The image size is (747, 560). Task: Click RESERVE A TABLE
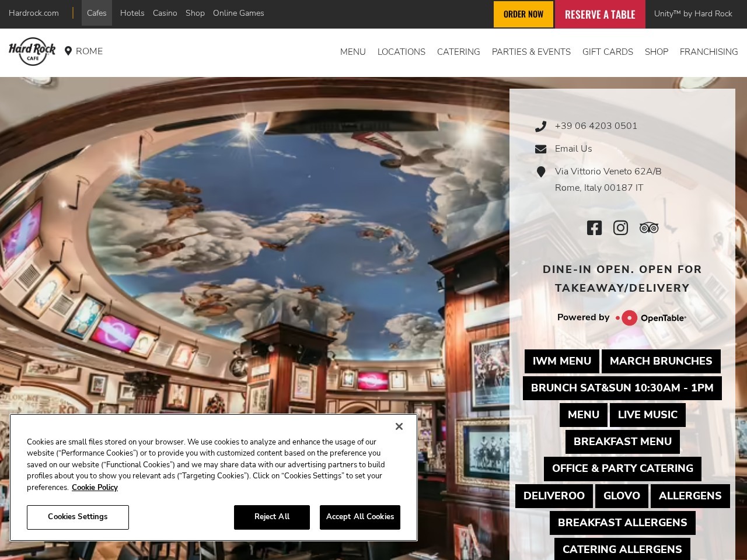[x=600, y=14]
